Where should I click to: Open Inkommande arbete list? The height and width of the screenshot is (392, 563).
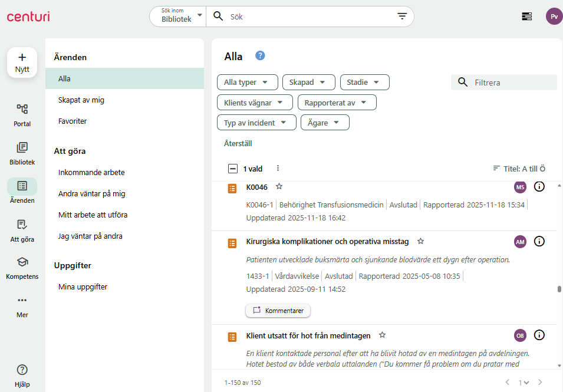coord(91,173)
